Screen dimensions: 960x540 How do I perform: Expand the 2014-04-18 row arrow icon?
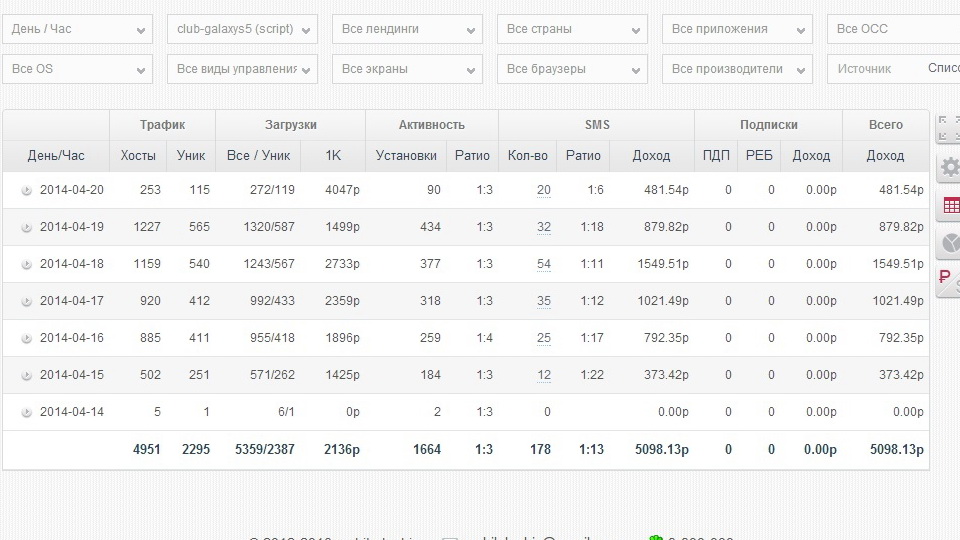coord(26,264)
